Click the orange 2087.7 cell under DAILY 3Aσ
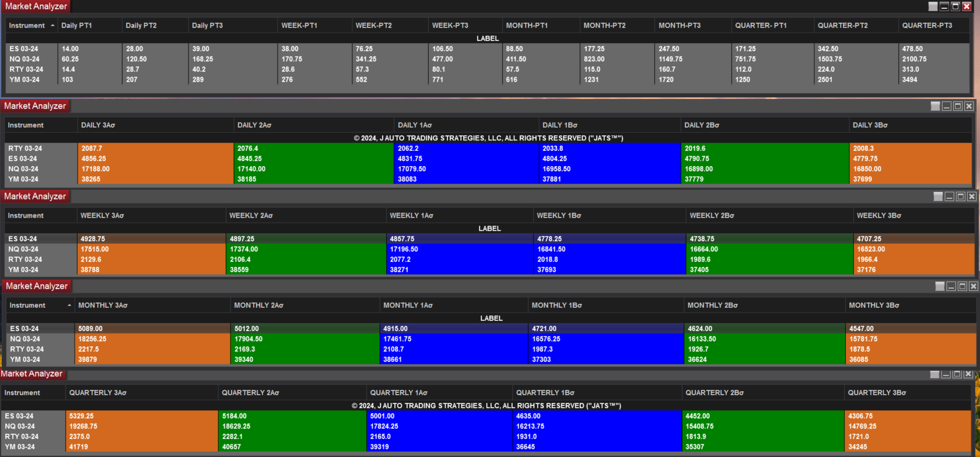Screen dimensions: 980x457 (x=156, y=149)
